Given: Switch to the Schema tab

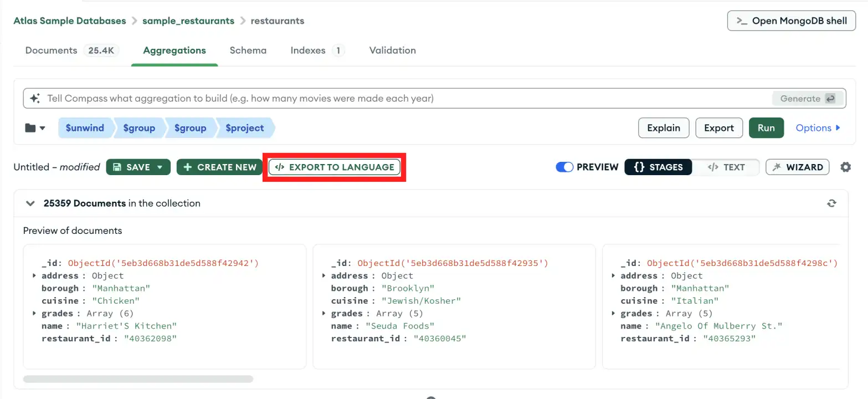Looking at the screenshot, I should click(x=248, y=50).
